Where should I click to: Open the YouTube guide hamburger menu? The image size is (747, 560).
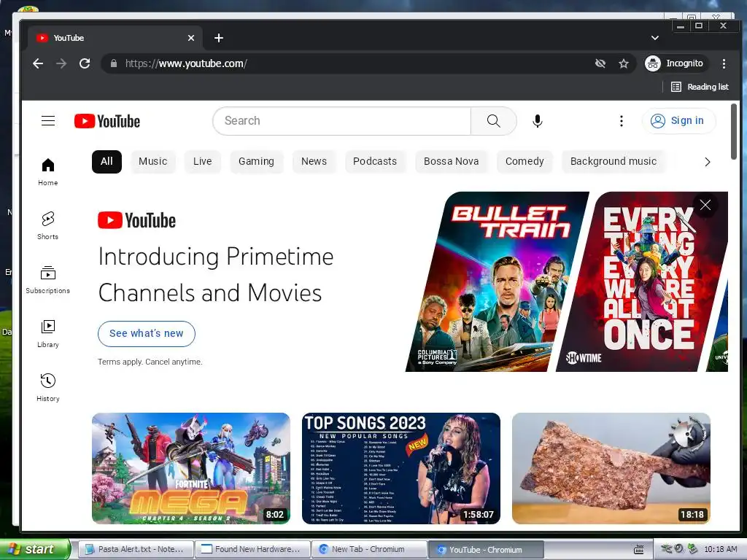pos(48,121)
